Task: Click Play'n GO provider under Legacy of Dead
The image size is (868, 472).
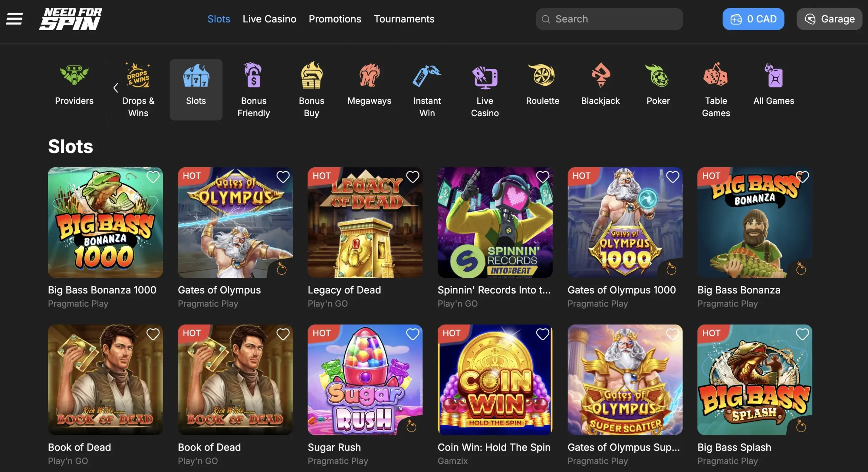Action: 328,303
